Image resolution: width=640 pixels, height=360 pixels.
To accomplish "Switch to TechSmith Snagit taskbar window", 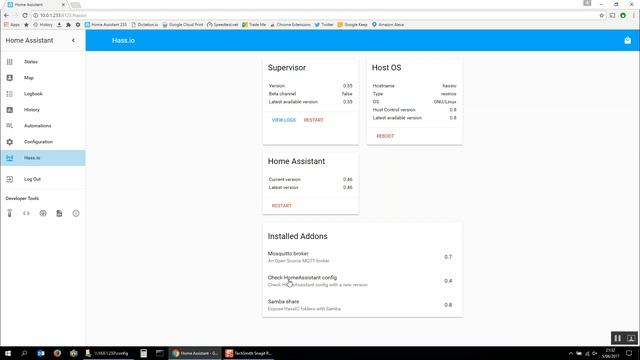I will click(249, 353).
